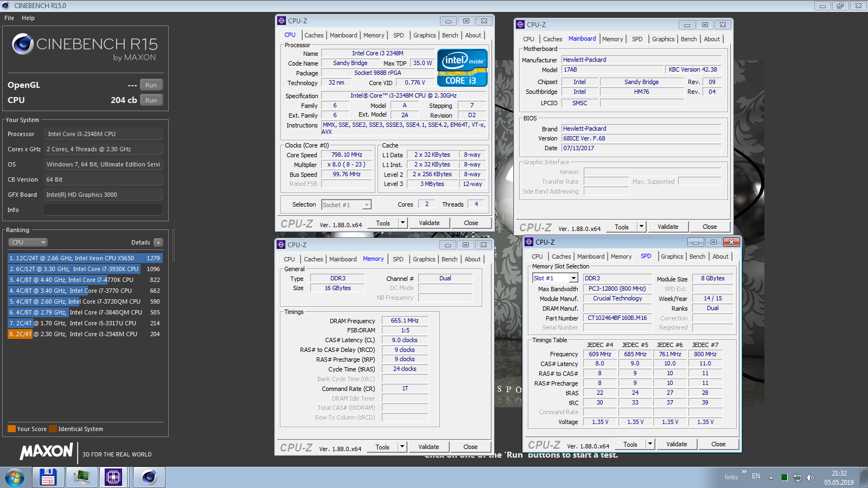The height and width of the screenshot is (488, 868).
Task: Toggle the ranking Details arrow button
Action: (x=158, y=242)
